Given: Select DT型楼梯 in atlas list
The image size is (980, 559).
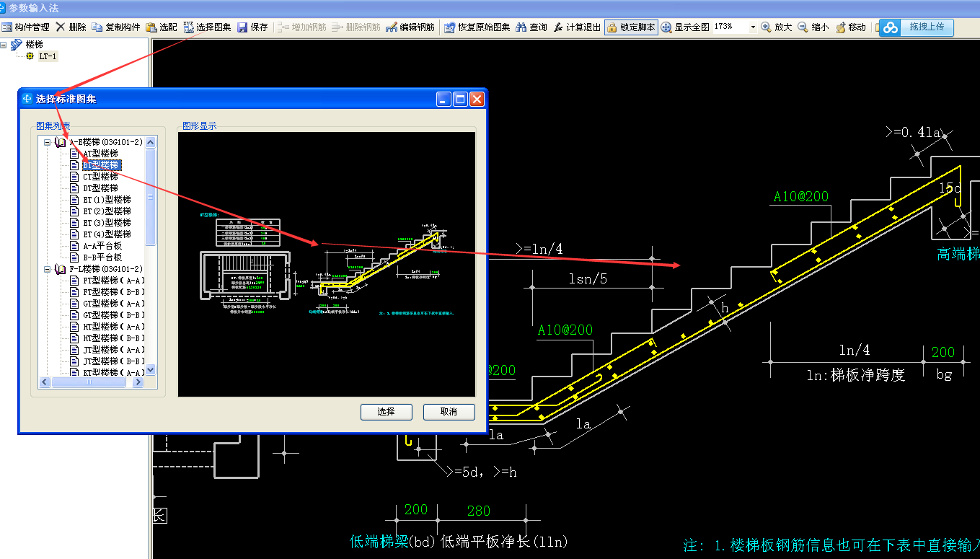Looking at the screenshot, I should [100, 188].
